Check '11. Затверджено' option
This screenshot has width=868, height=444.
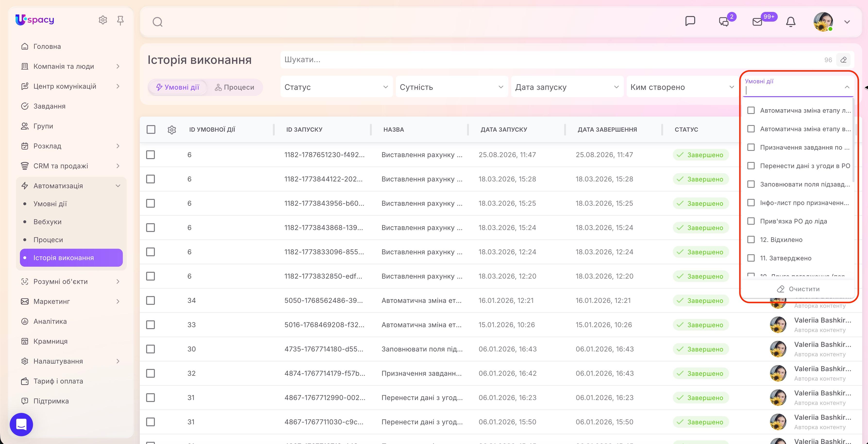point(751,258)
